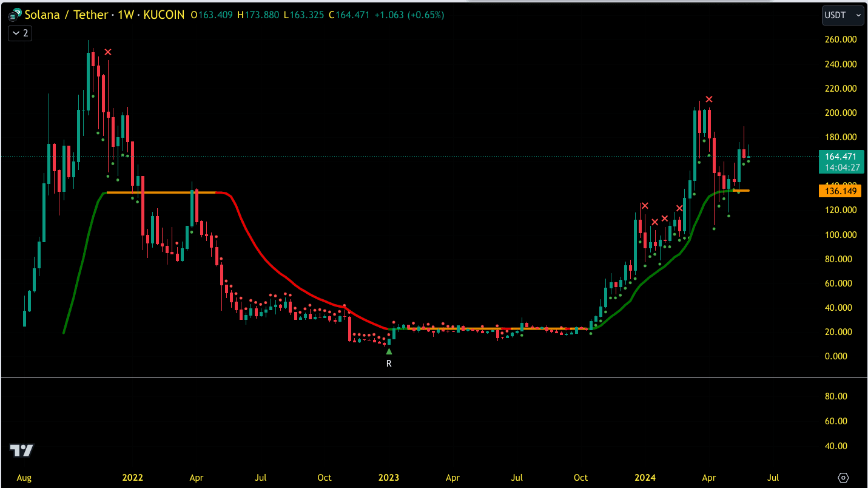Click the orange 136.149 price label
The image size is (868, 488).
pyautogui.click(x=840, y=191)
